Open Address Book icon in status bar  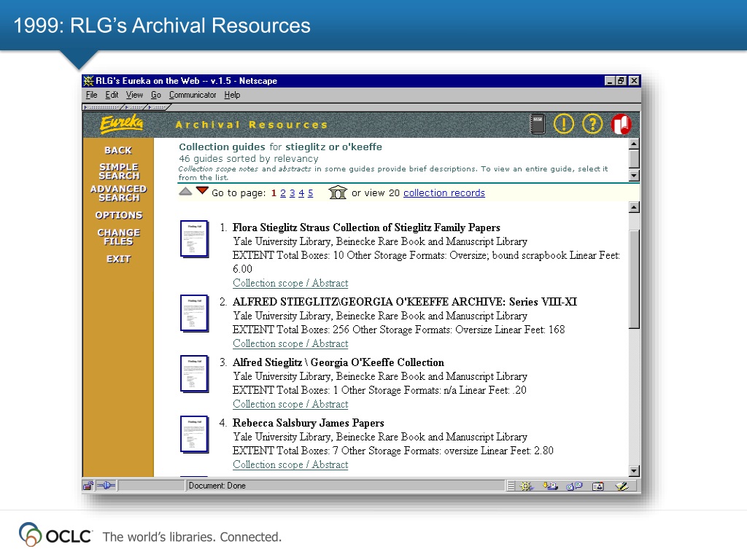pyautogui.click(x=597, y=486)
